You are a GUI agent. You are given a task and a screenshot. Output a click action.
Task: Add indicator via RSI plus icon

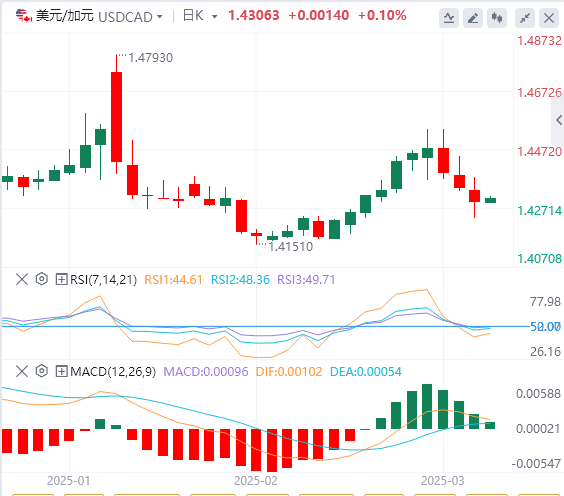tap(61, 279)
